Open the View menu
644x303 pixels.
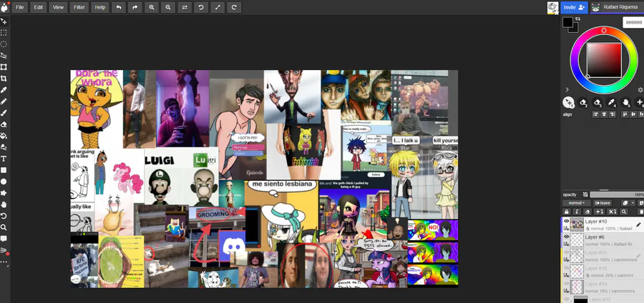coord(59,7)
